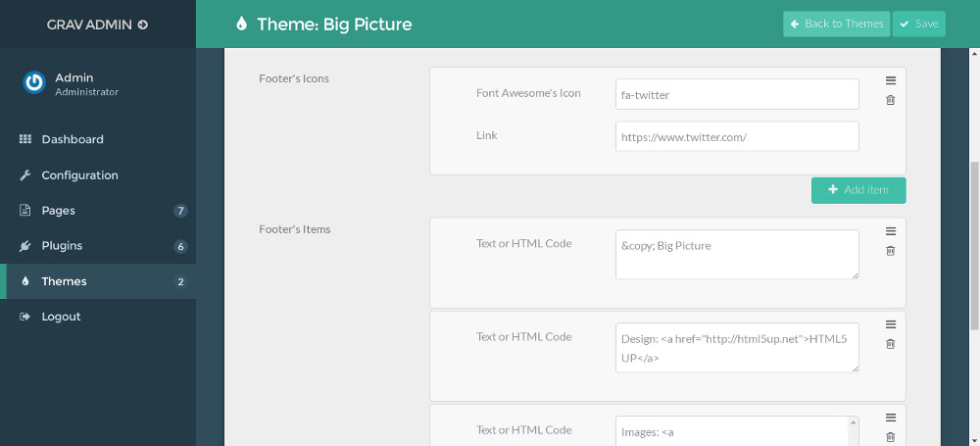Click the Plugins count badge 6

click(180, 246)
